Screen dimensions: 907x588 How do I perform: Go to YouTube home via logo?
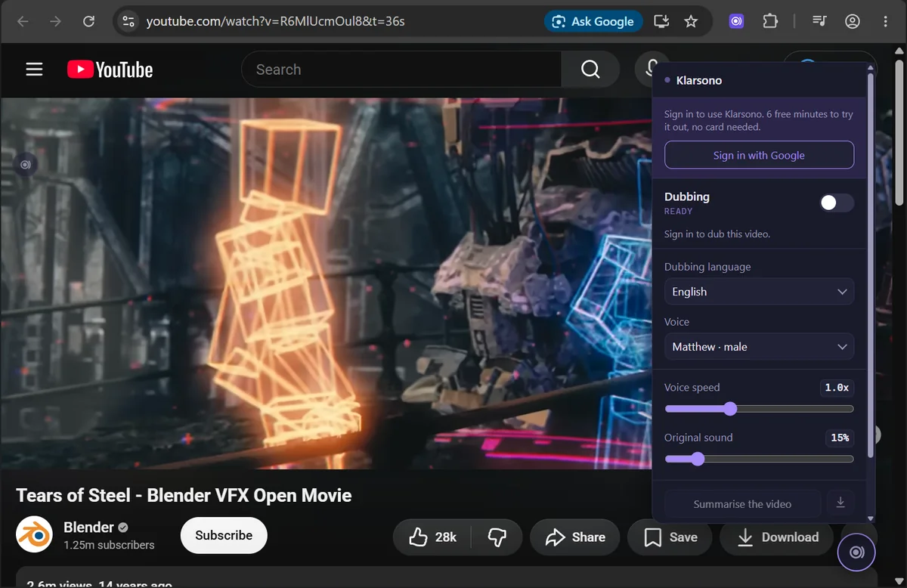(110, 70)
